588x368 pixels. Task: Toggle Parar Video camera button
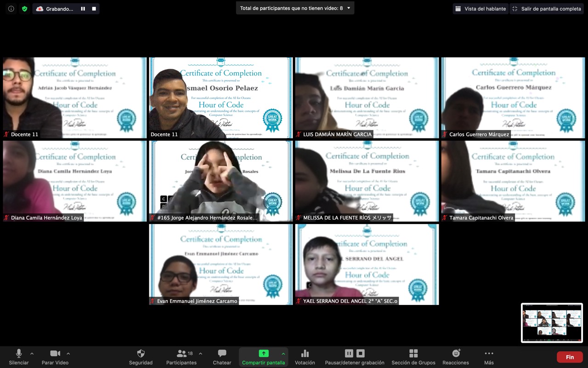pos(55,357)
